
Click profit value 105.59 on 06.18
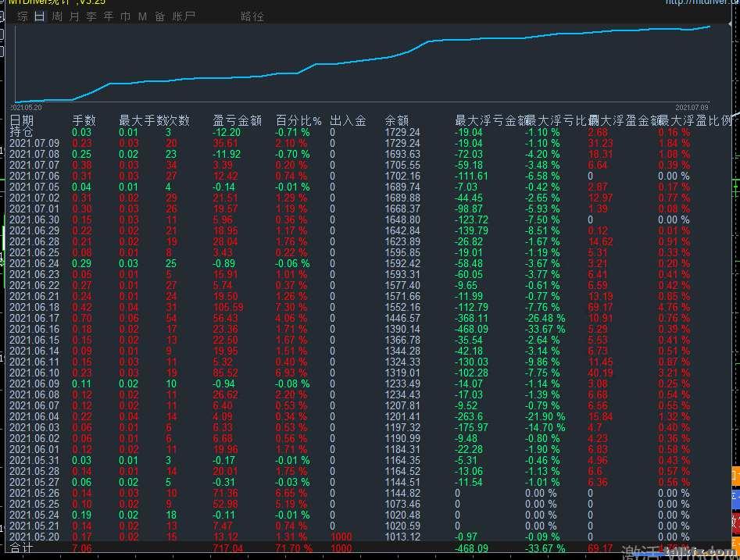tap(228, 307)
